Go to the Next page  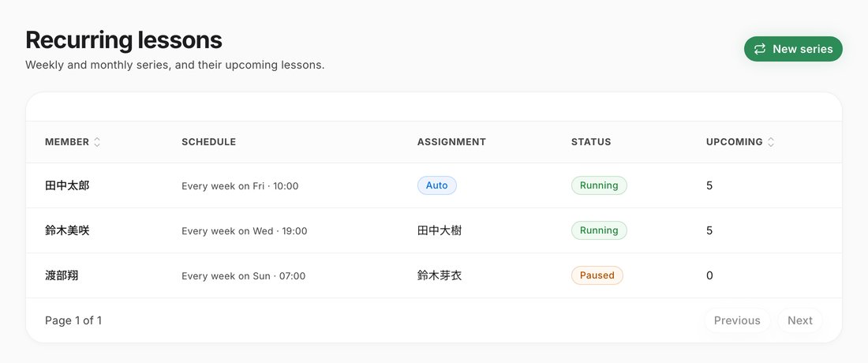pos(800,320)
